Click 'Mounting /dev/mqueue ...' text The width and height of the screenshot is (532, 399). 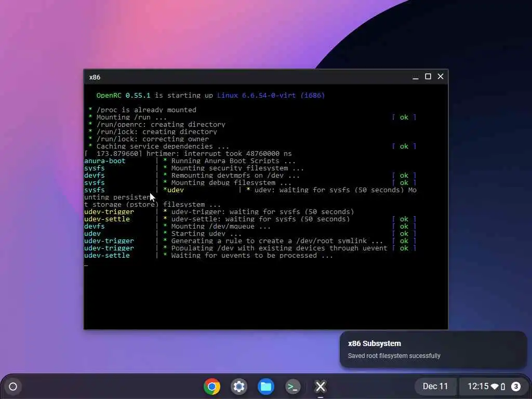tap(221, 227)
